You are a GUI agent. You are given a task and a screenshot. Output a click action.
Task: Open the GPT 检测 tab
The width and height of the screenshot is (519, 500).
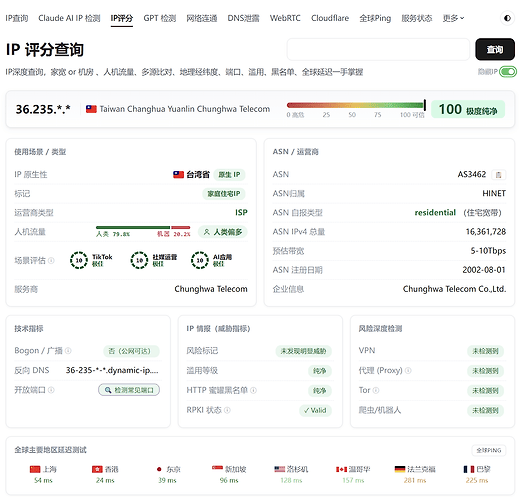[160, 18]
